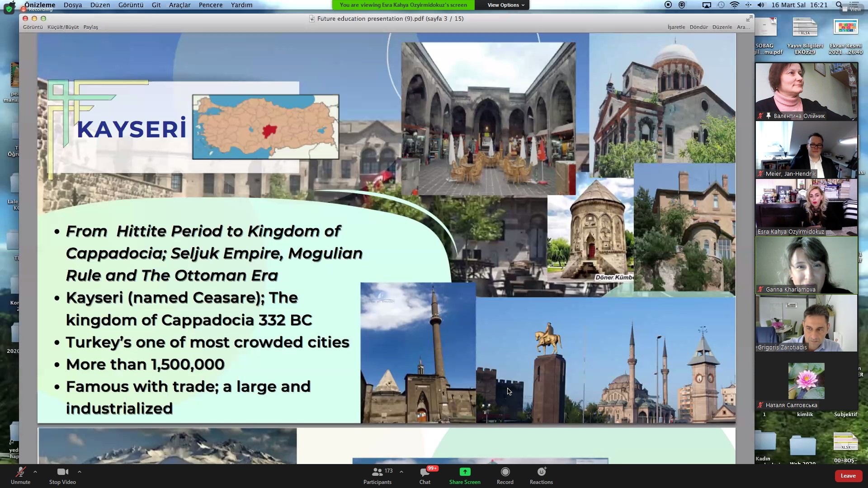Viewport: 868px width, 488px height.
Task: Click the Wi-Fi status icon
Action: click(x=735, y=5)
